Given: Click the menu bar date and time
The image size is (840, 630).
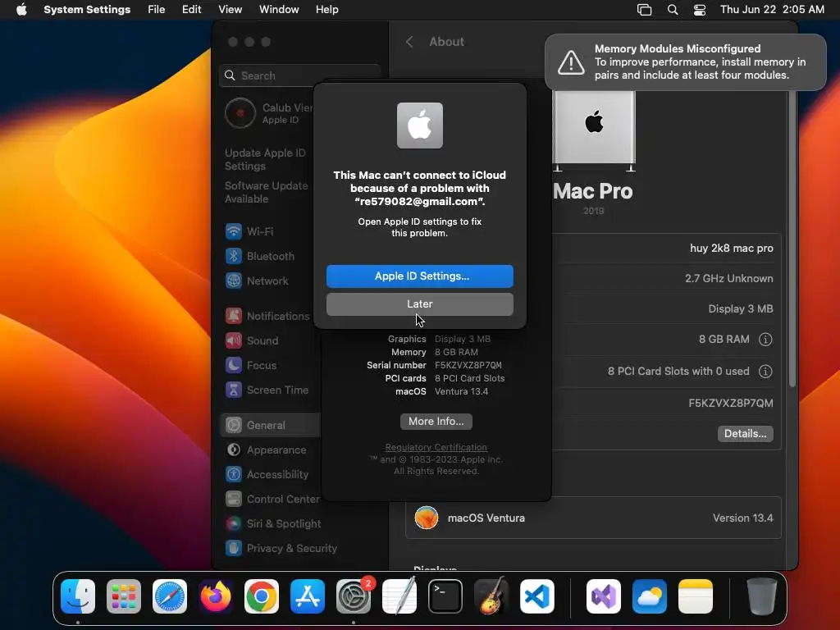Looking at the screenshot, I should 772,10.
